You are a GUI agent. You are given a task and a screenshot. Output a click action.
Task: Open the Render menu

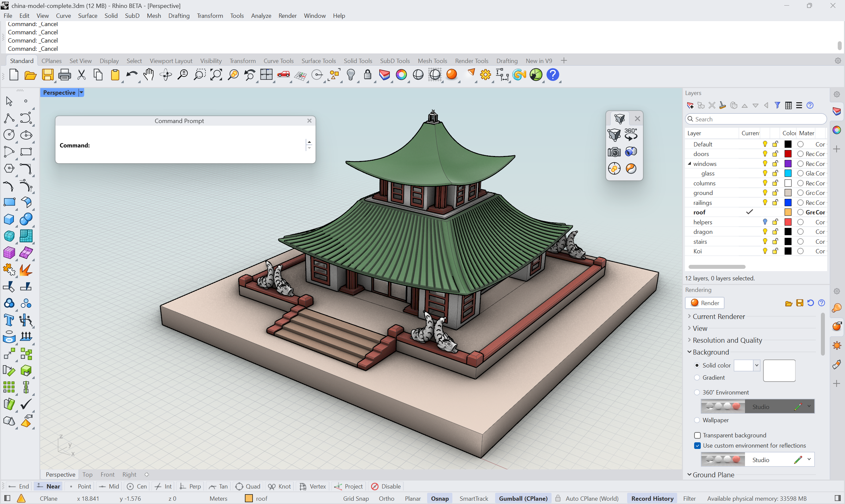coord(287,16)
